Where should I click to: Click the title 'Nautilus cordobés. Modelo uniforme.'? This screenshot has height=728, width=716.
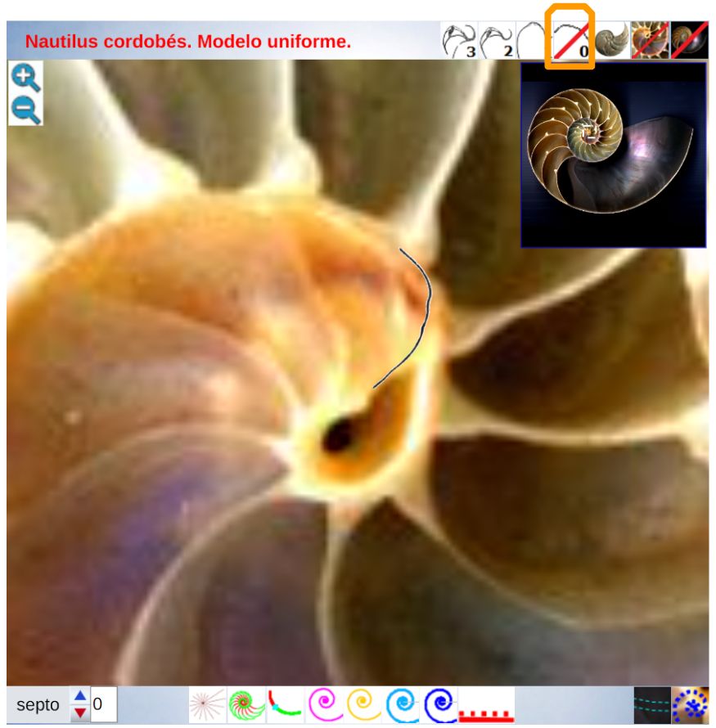point(188,42)
